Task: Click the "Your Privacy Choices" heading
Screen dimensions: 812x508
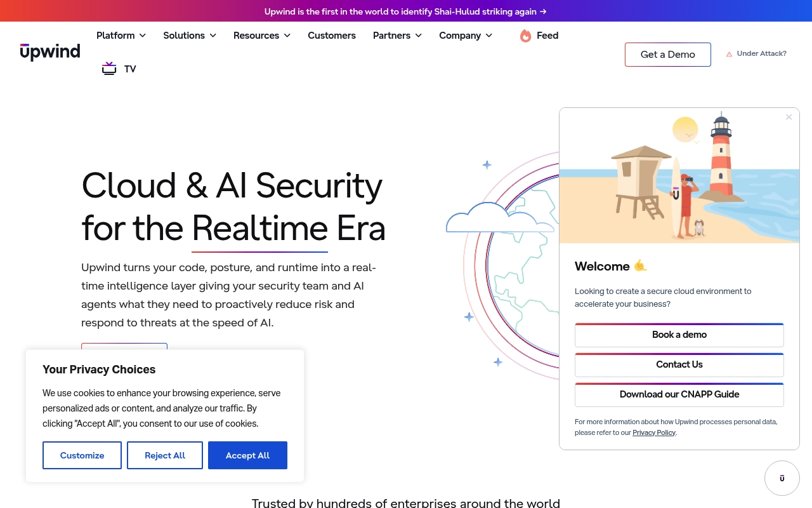Action: (99, 370)
